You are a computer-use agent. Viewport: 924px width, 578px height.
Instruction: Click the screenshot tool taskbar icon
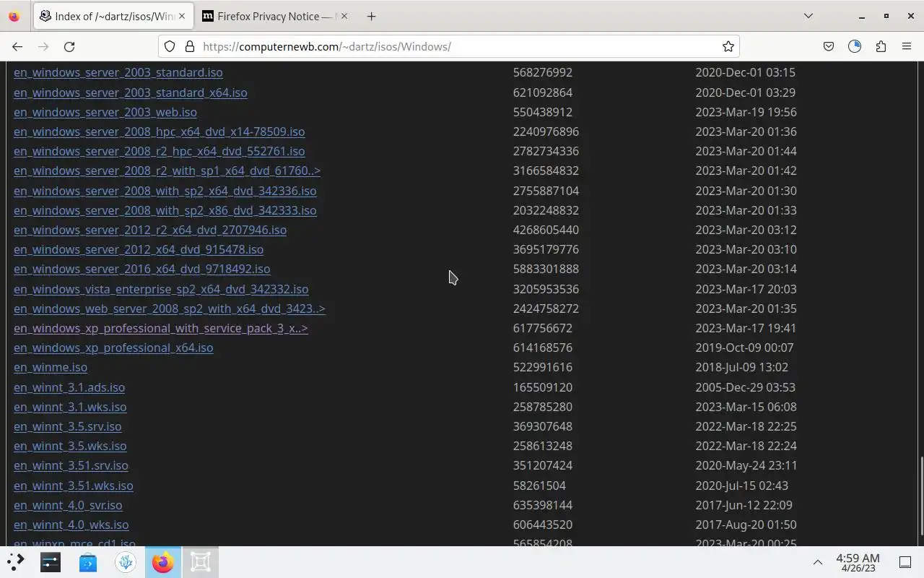pos(201,562)
